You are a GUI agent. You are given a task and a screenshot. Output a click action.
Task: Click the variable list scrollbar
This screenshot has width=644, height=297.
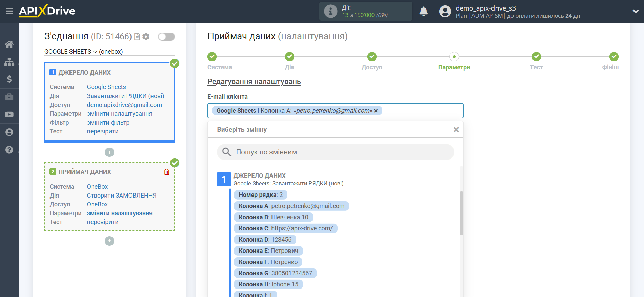[x=461, y=213]
